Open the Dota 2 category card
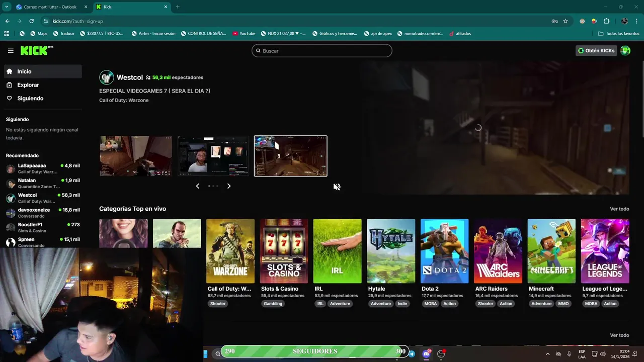This screenshot has height=362, width=644. tap(445, 251)
